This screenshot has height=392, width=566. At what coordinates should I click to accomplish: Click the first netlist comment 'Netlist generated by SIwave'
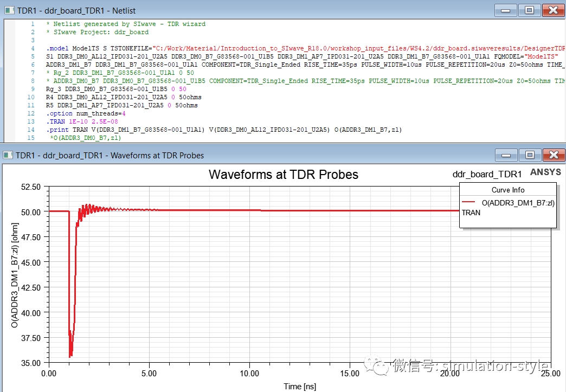126,24
